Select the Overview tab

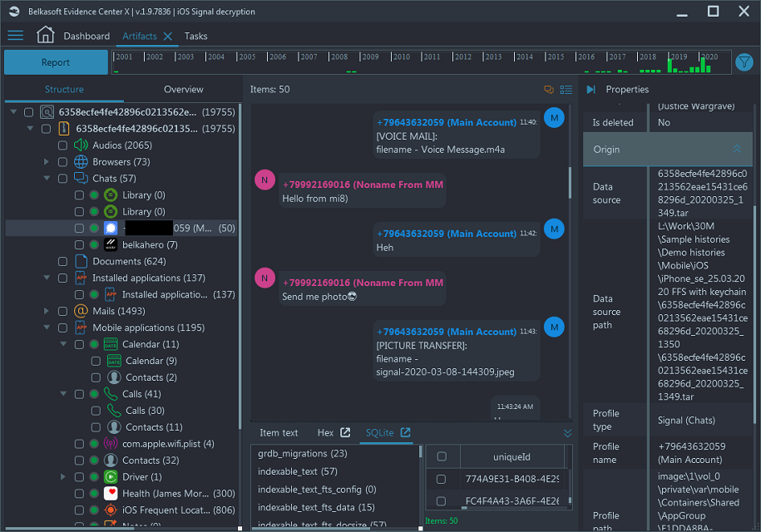(184, 89)
